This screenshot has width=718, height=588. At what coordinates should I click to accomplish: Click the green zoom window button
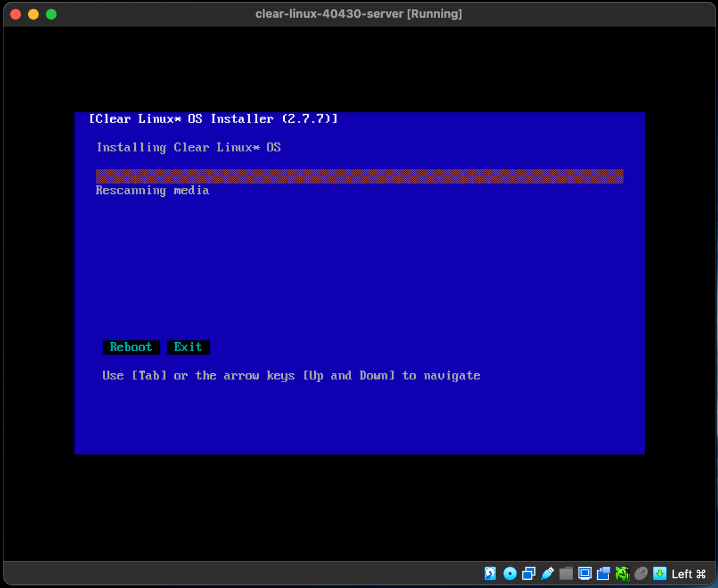[x=51, y=13]
